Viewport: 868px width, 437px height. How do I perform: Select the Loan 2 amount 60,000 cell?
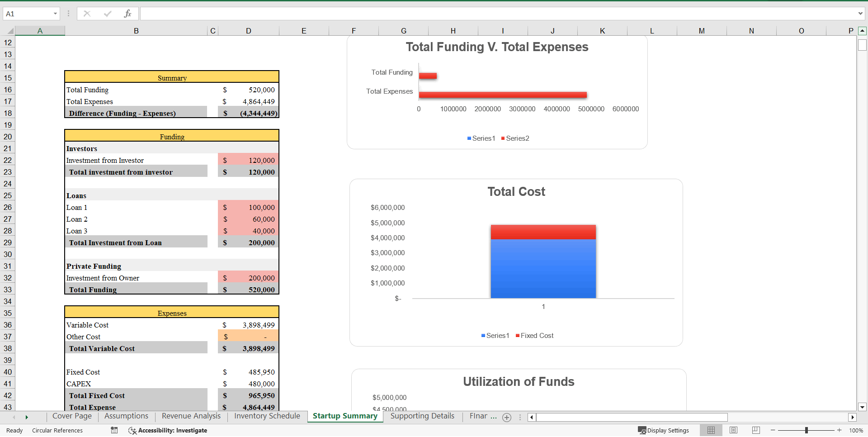coord(248,219)
